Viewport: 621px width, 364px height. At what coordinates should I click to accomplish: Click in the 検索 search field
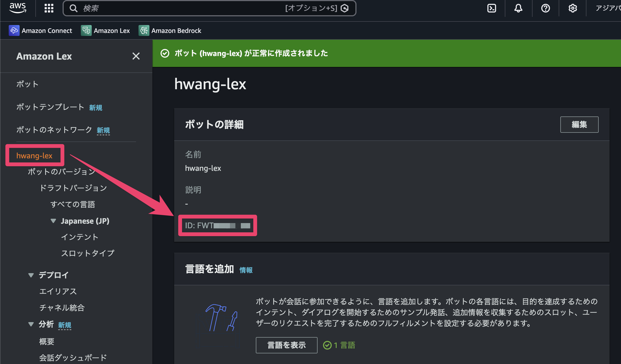(180, 8)
